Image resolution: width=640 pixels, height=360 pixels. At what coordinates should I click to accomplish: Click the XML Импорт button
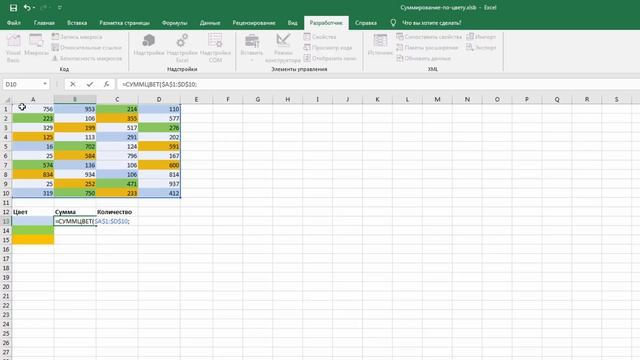[x=481, y=37]
